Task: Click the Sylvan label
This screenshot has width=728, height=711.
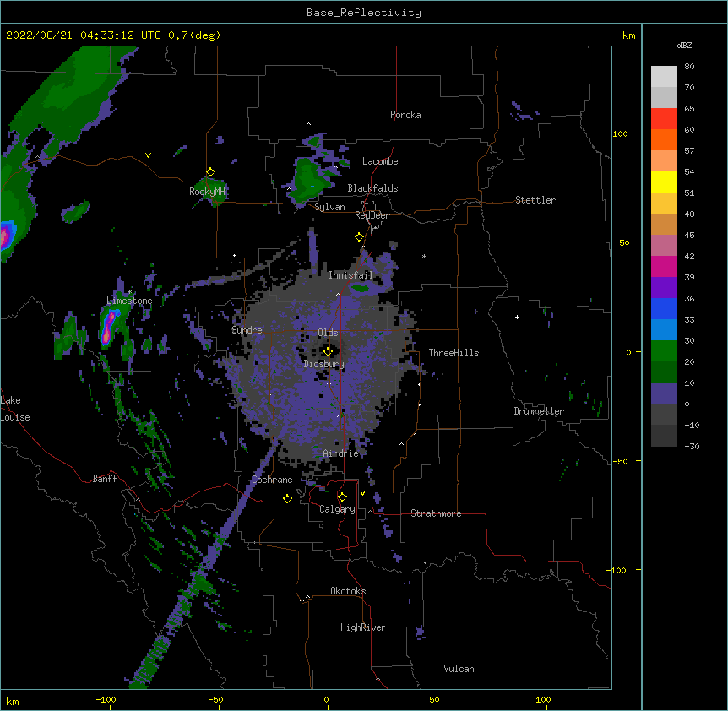Action: [x=329, y=207]
